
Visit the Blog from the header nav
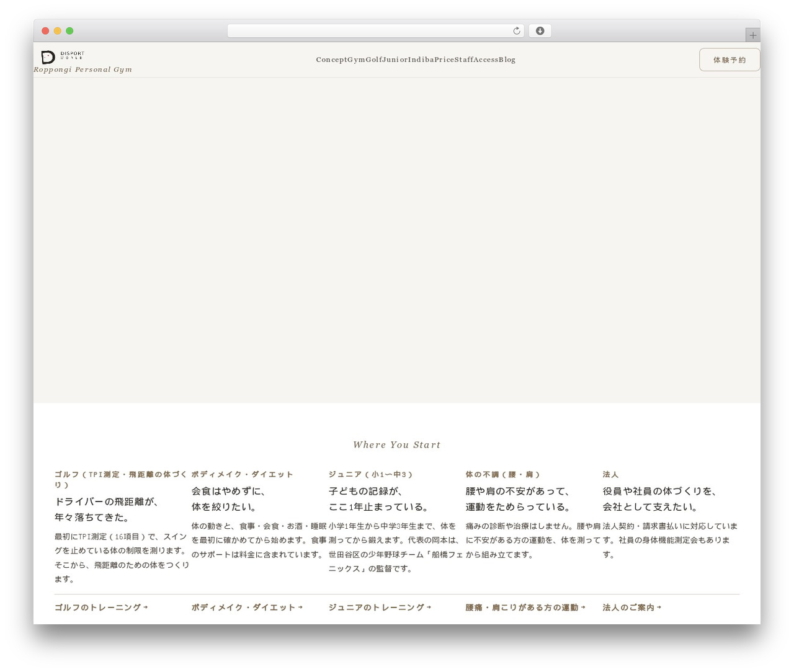[507, 60]
